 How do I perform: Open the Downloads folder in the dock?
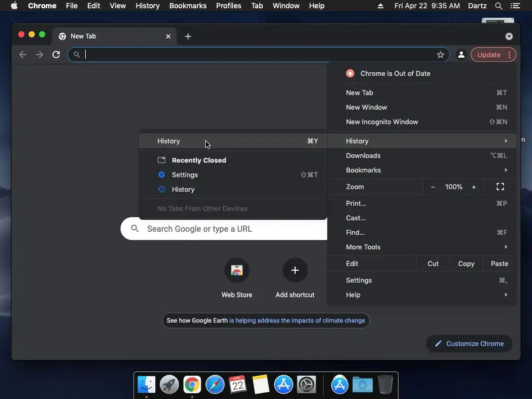pyautogui.click(x=362, y=385)
